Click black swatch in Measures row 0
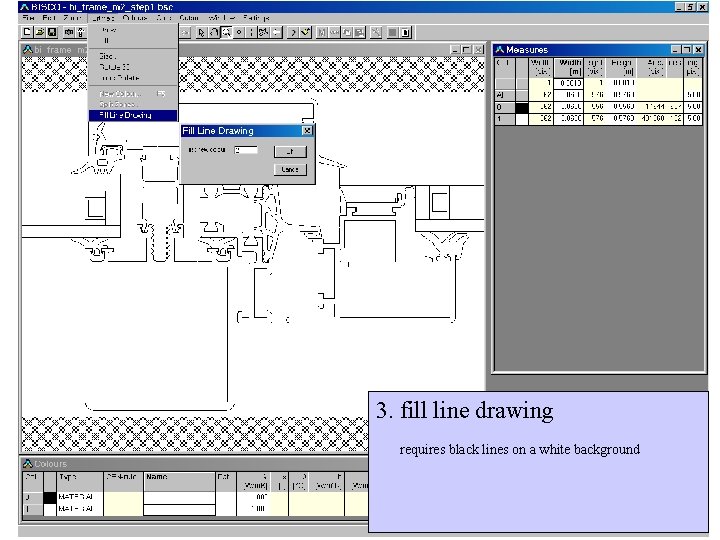The image size is (720, 540). click(522, 107)
